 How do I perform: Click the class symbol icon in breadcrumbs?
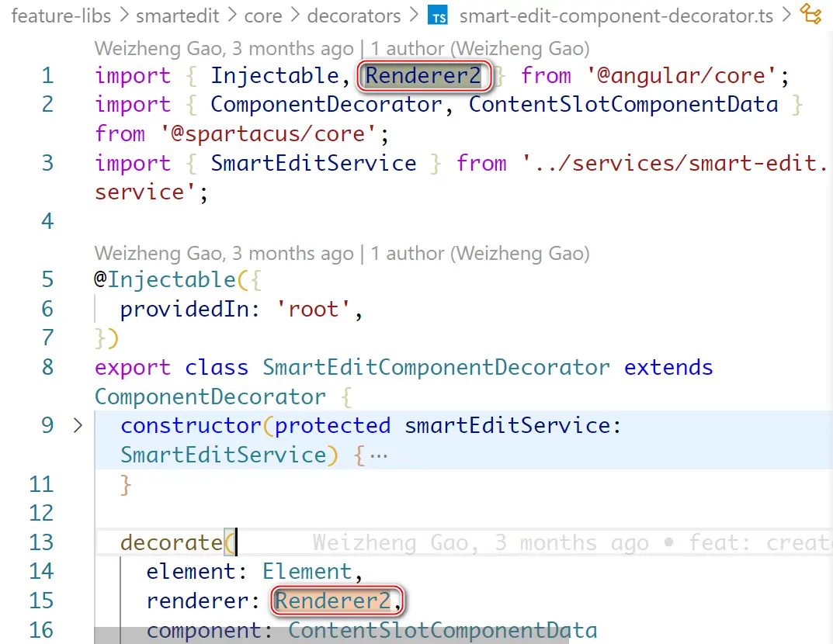pyautogui.click(x=810, y=14)
